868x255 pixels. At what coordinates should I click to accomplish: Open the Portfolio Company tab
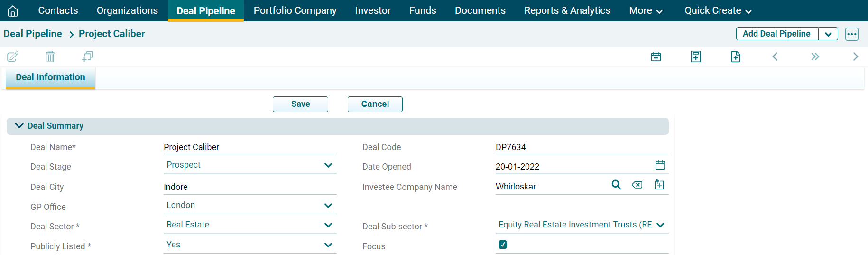[295, 10]
